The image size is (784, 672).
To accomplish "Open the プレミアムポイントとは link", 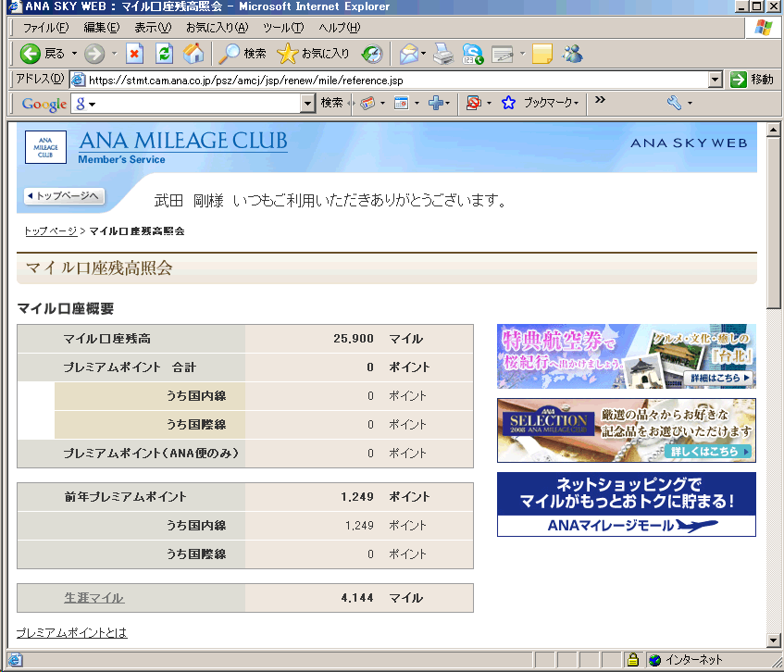I will point(71,632).
